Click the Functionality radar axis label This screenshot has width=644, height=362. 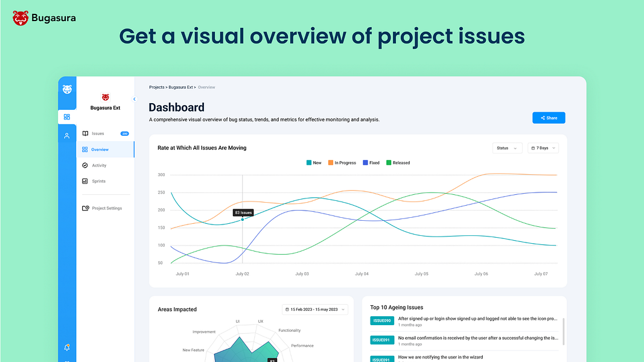(290, 331)
